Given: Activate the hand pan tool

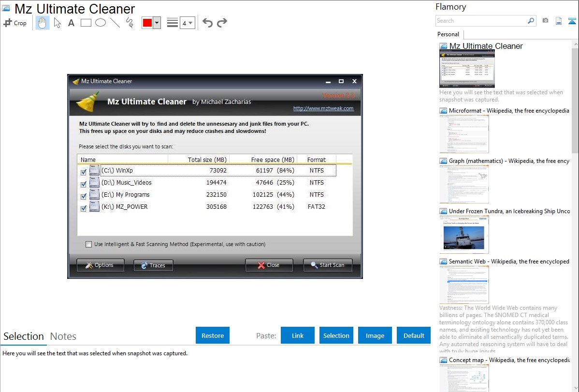Looking at the screenshot, I should (42, 23).
